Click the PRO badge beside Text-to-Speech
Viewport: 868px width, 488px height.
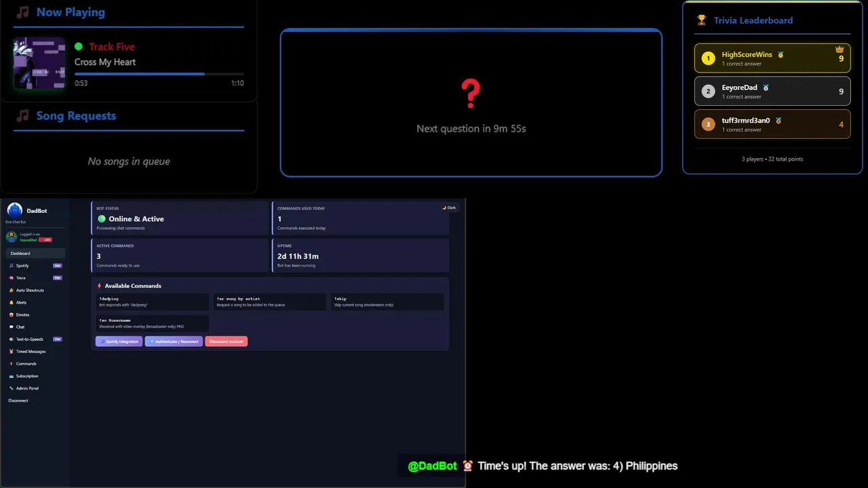(x=58, y=339)
